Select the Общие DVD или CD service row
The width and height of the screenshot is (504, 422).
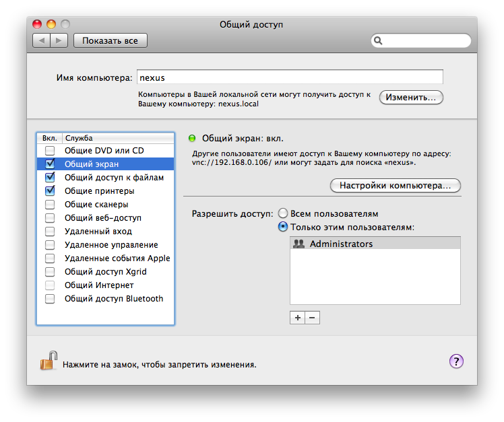point(105,150)
